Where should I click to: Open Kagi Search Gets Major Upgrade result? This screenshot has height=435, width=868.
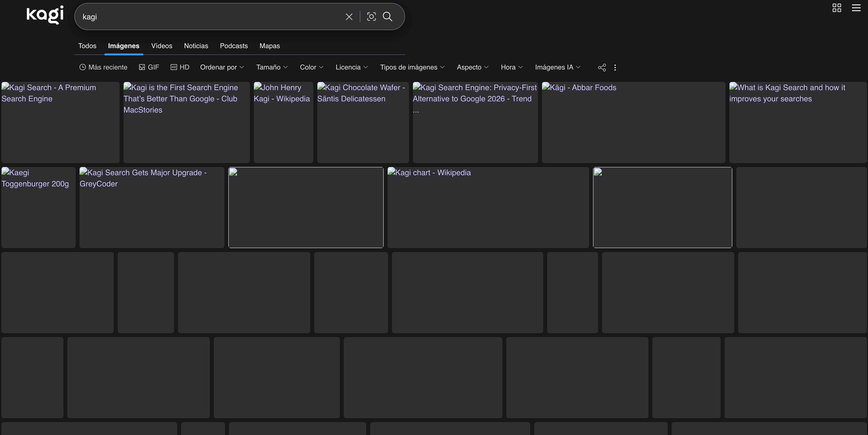point(152,207)
